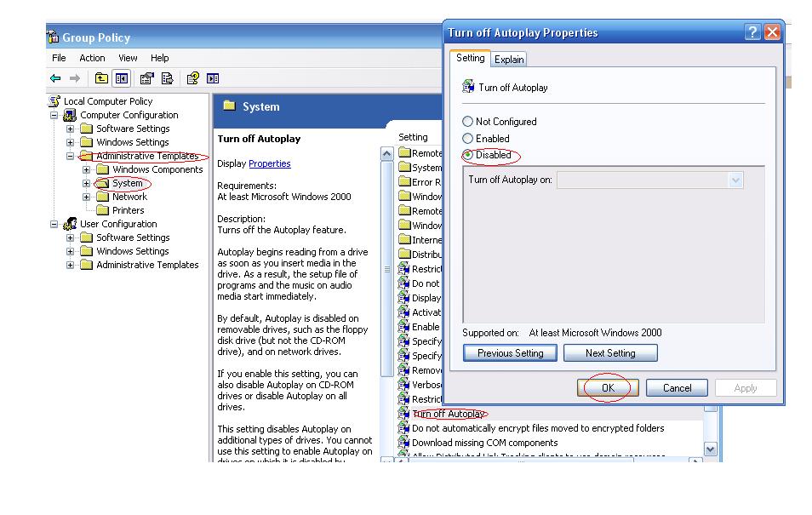The width and height of the screenshot is (812, 515).
Task: Click the Display setting icon in the list
Action: click(404, 297)
